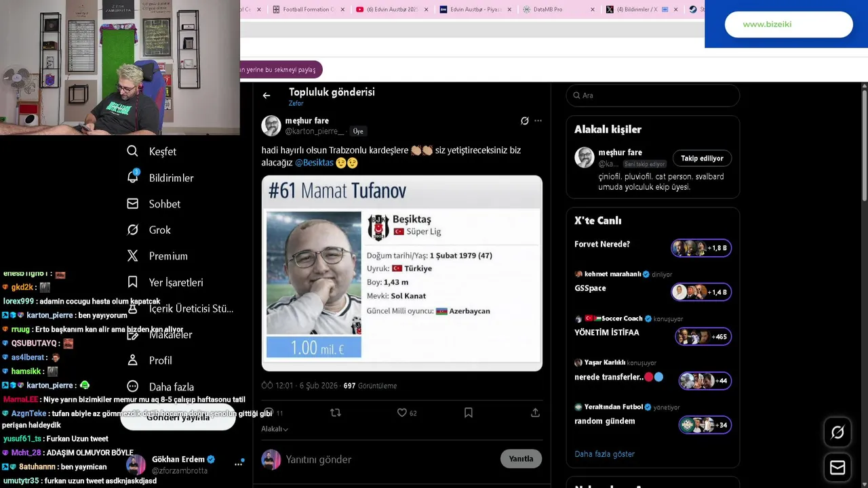Open the Mamat Tufanov card image
This screenshot has width=868, height=488.
pyautogui.click(x=402, y=273)
